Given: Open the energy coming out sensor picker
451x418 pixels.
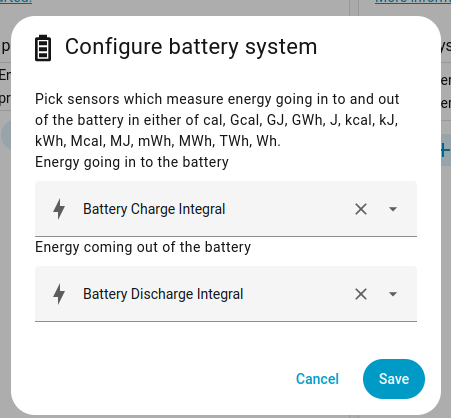Looking at the screenshot, I should 226,294.
